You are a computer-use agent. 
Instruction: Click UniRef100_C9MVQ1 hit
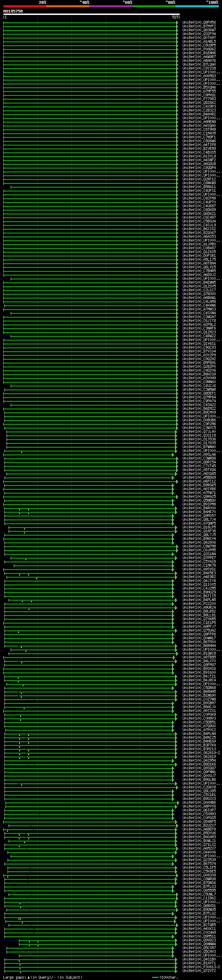click(x=199, y=95)
